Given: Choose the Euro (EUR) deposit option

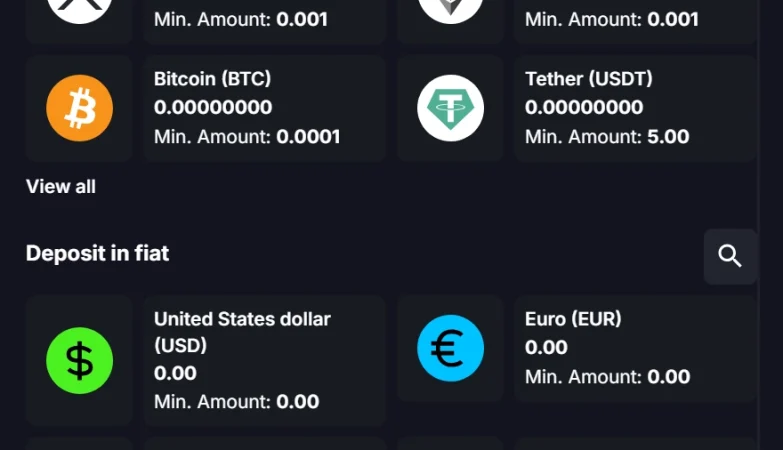Looking at the screenshot, I should tap(573, 319).
